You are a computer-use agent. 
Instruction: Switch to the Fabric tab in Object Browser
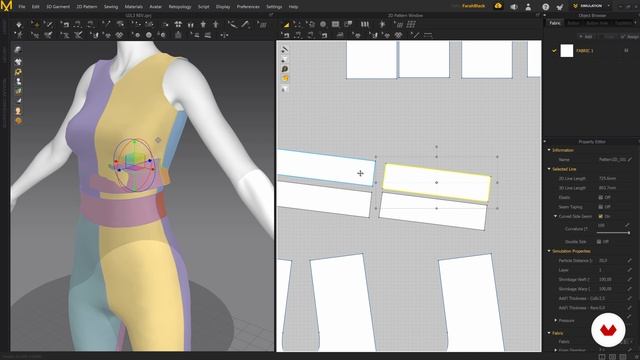coord(555,23)
